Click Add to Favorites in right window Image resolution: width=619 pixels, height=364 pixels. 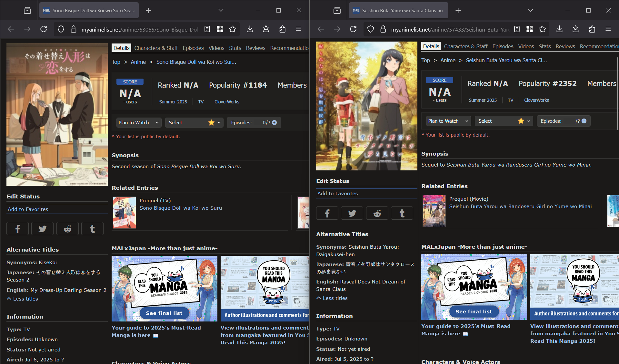click(338, 193)
